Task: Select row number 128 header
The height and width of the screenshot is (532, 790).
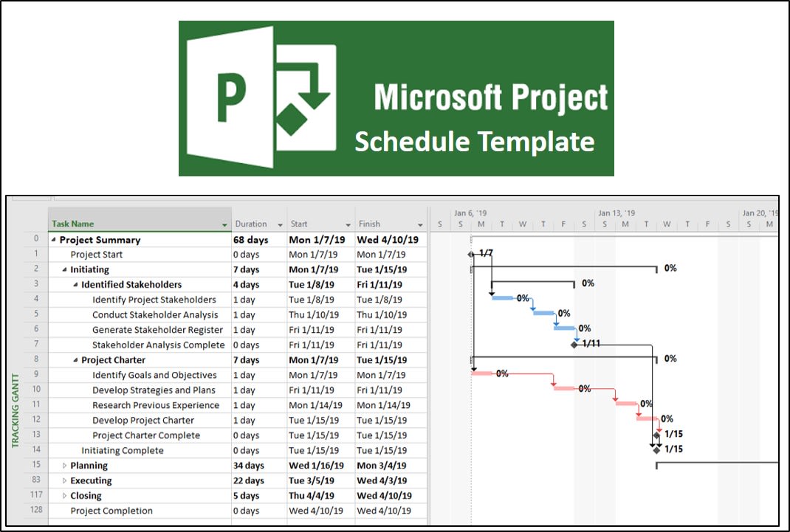Action: click(35, 510)
